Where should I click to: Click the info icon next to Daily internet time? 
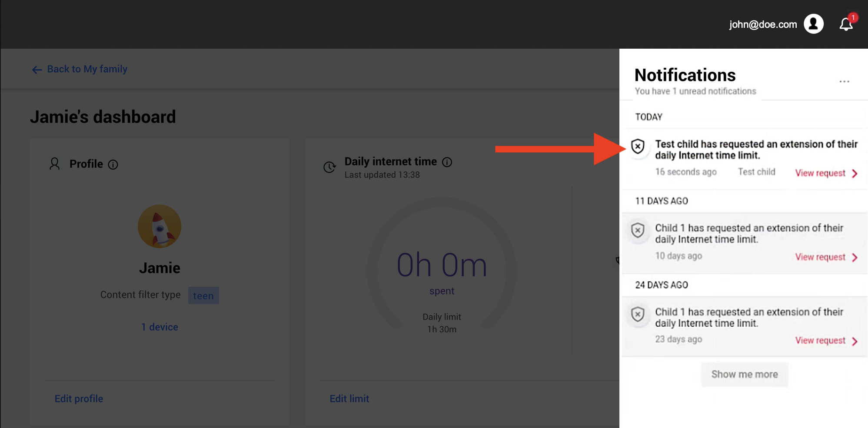(x=447, y=162)
